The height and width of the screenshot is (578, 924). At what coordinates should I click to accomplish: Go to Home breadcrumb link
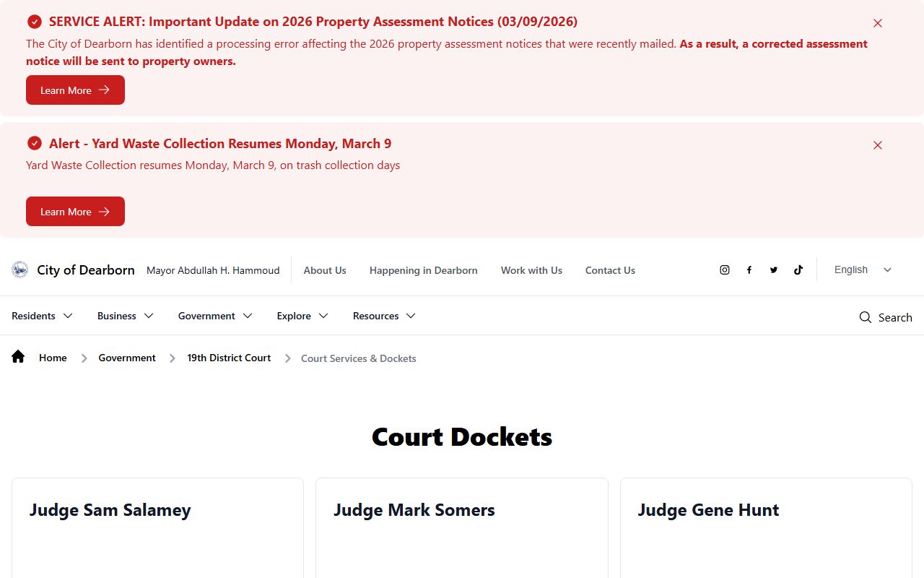[x=53, y=358]
